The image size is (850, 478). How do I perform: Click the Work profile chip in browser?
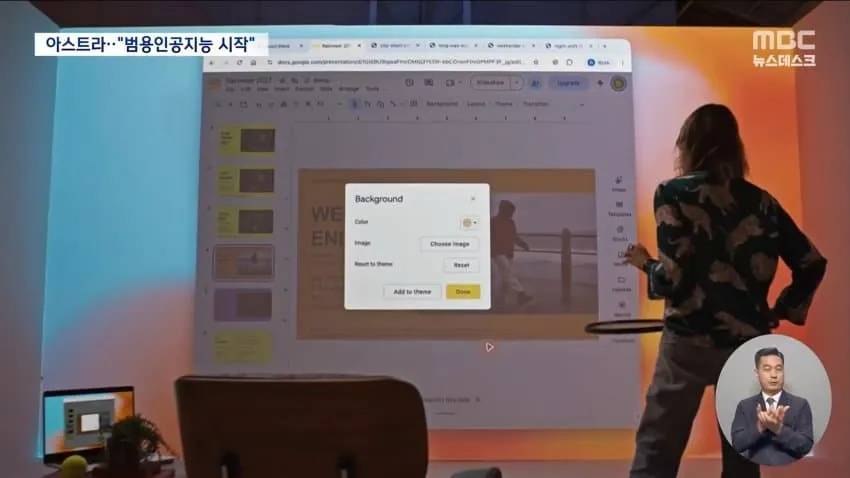[600, 62]
